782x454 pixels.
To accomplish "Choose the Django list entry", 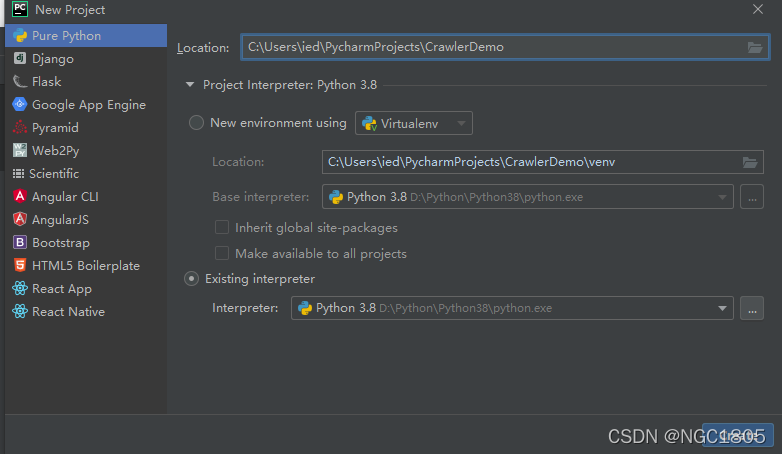I will coord(86,58).
